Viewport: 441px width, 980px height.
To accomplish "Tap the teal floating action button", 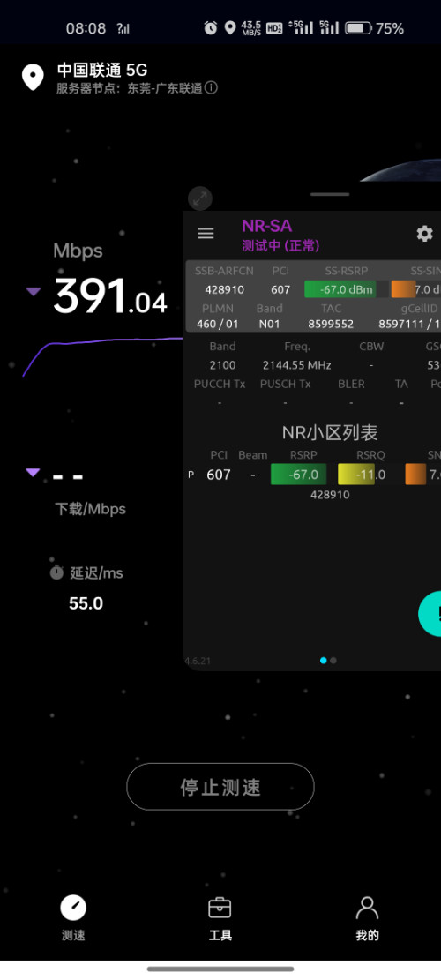I will click(430, 614).
